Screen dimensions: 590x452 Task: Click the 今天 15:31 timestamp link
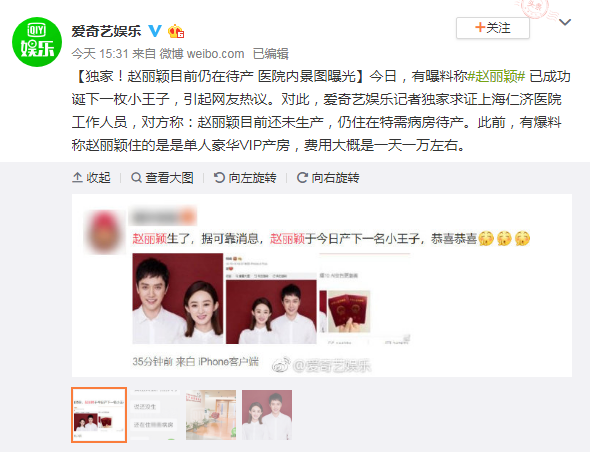pos(100,54)
